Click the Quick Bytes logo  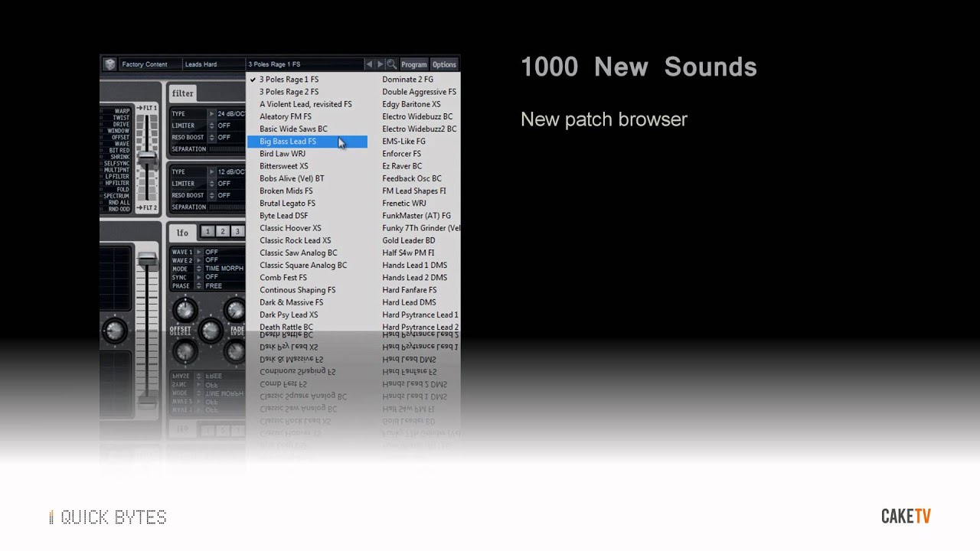[x=108, y=517]
